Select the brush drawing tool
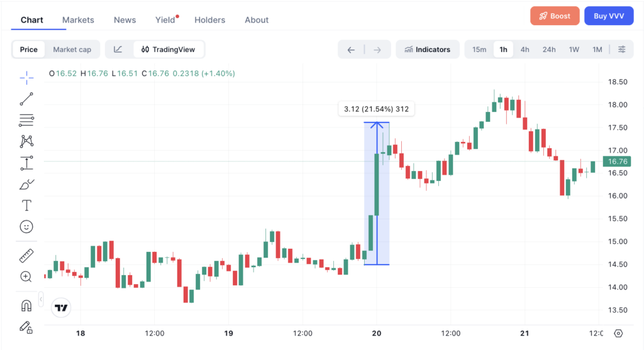Viewport: 644px width, 350px height. pyautogui.click(x=26, y=184)
